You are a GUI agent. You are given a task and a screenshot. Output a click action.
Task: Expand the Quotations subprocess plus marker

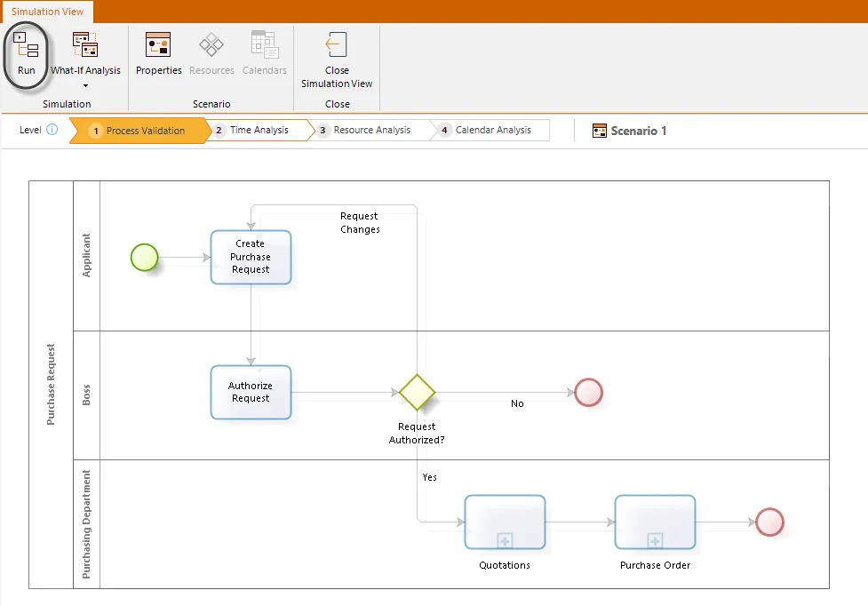pos(505,541)
